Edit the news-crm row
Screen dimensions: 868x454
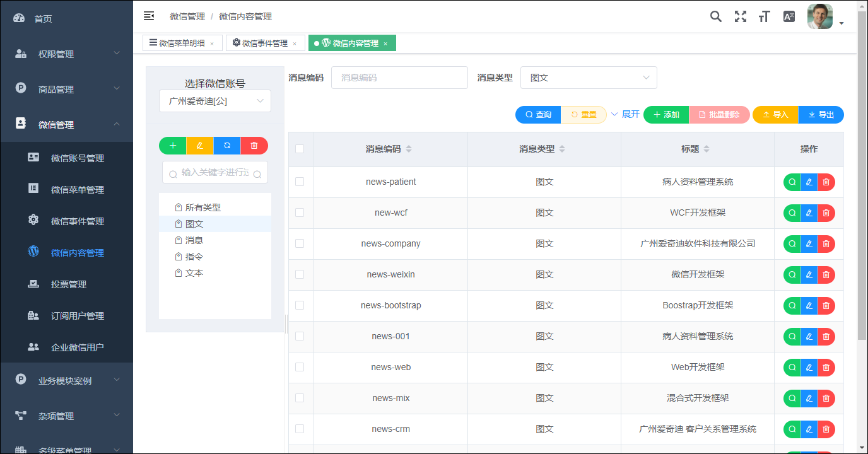809,429
